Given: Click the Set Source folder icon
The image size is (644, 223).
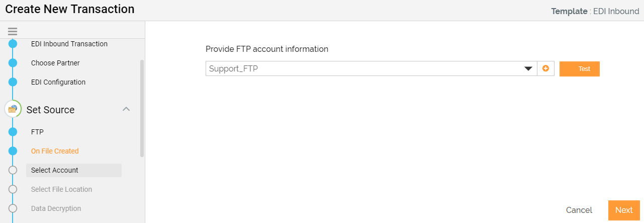Looking at the screenshot, I should pos(13,109).
